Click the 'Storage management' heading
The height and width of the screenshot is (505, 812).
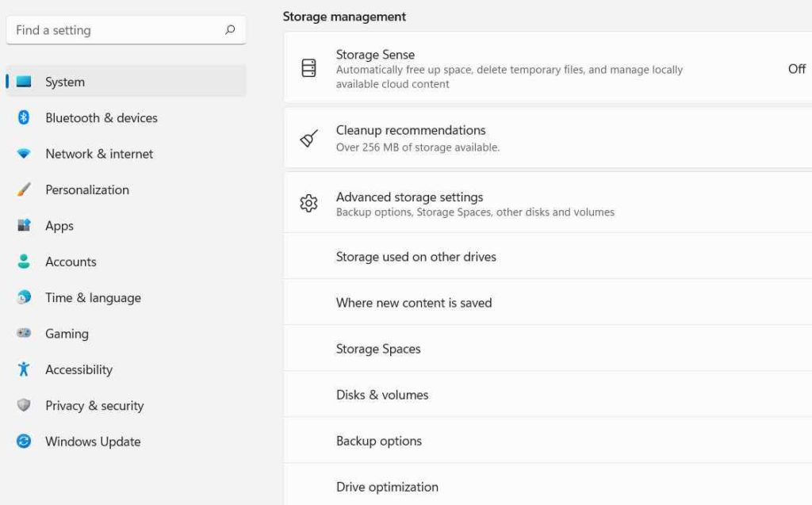coord(344,17)
